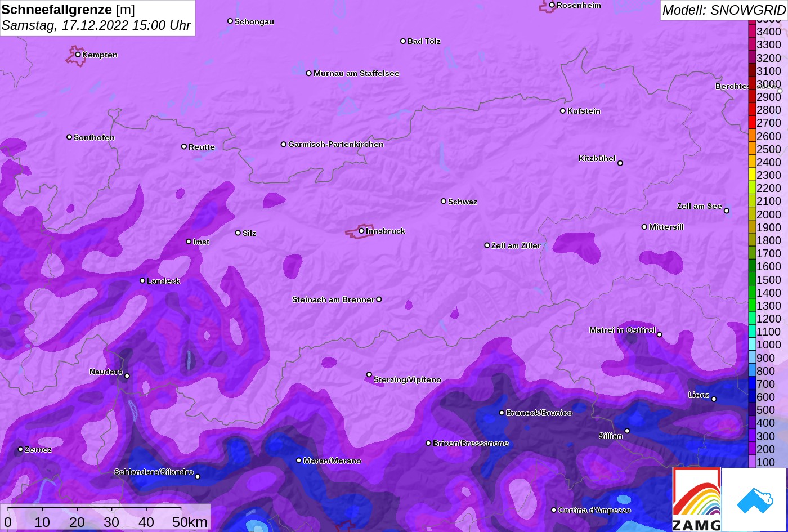Select the Brixen/Bressanone marker
The width and height of the screenshot is (788, 532).
point(428,443)
